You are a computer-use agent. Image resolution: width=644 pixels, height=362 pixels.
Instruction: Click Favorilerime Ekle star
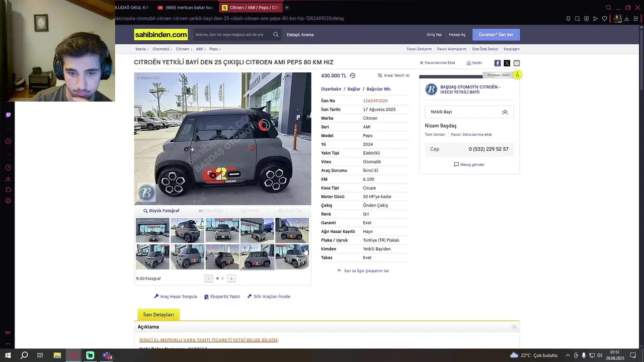tap(437, 63)
